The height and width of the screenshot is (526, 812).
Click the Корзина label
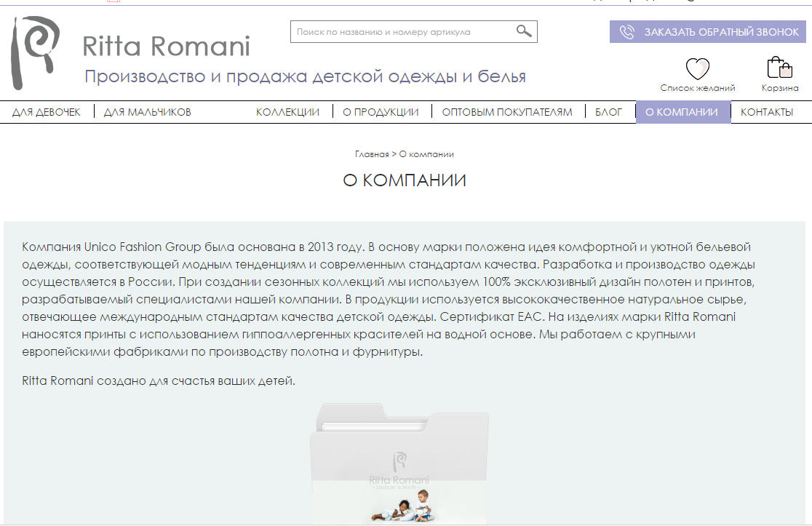pyautogui.click(x=780, y=88)
